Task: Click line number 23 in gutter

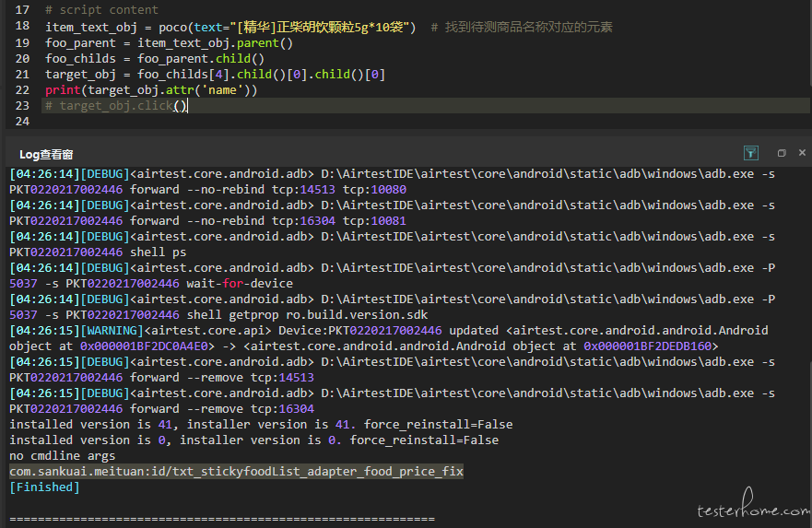Action: tap(22, 106)
